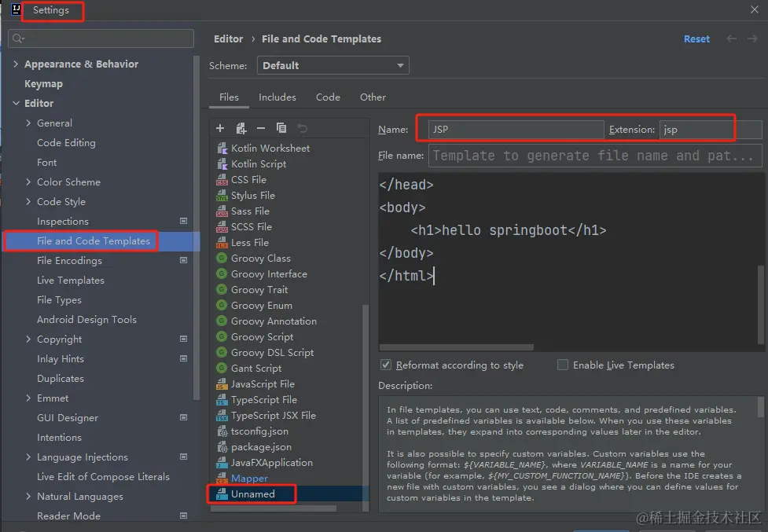The image size is (768, 532).
Task: Select the CSS File template icon
Action: coord(222,180)
